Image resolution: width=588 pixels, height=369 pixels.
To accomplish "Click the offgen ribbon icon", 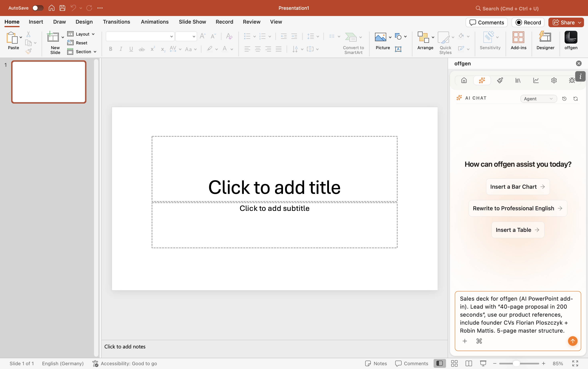I will [571, 41].
